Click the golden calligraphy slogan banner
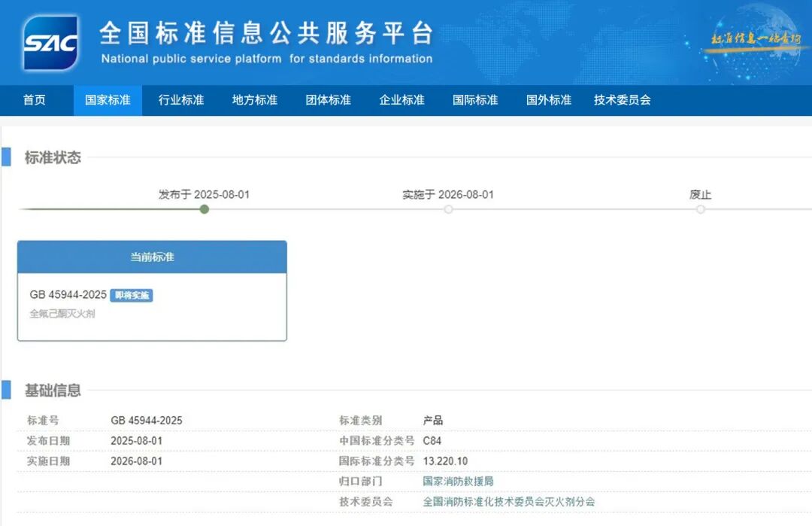 (x=756, y=41)
